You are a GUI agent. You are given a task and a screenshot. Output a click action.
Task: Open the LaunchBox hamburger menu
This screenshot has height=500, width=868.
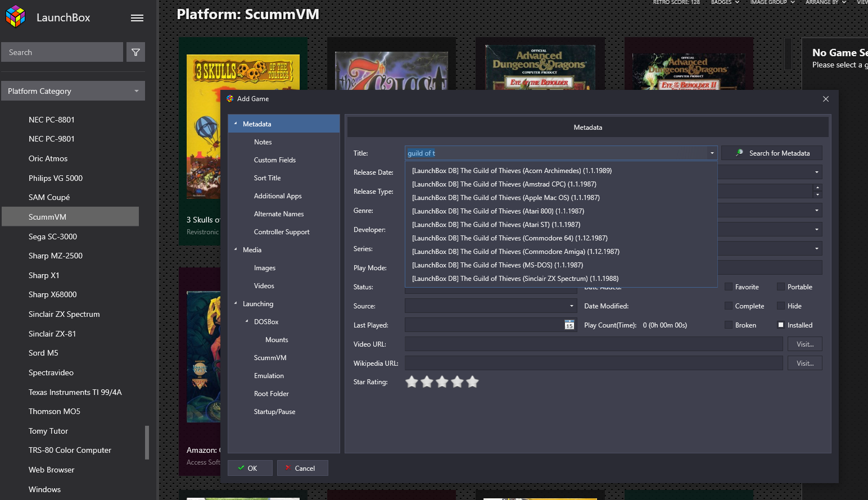137,18
